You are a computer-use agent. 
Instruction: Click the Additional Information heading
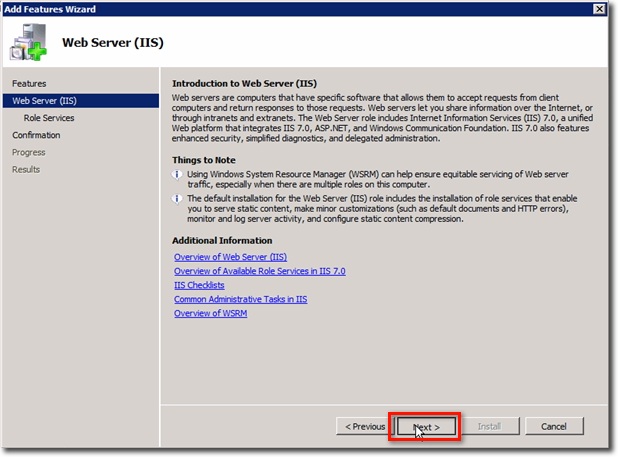pos(222,241)
